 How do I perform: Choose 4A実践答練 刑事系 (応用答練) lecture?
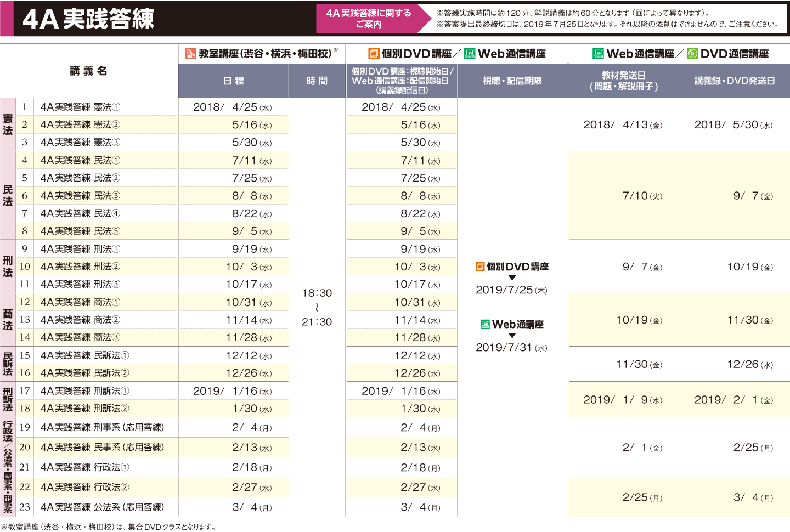102,427
